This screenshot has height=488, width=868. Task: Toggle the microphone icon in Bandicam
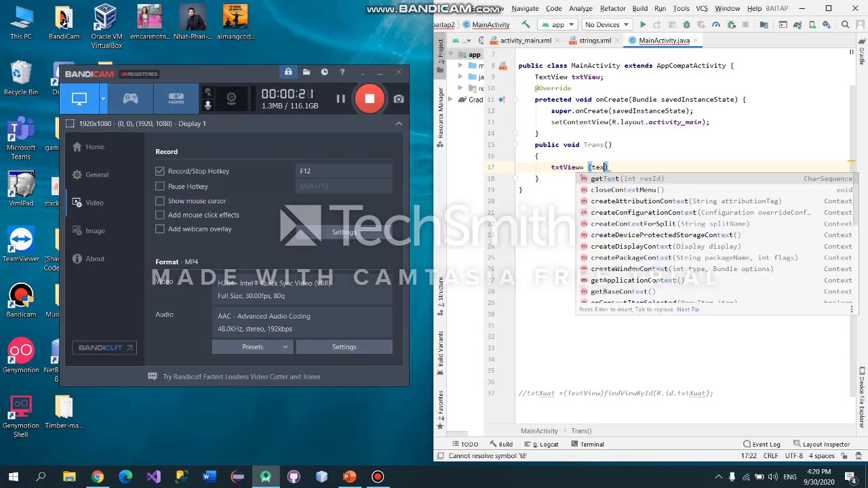point(208,105)
